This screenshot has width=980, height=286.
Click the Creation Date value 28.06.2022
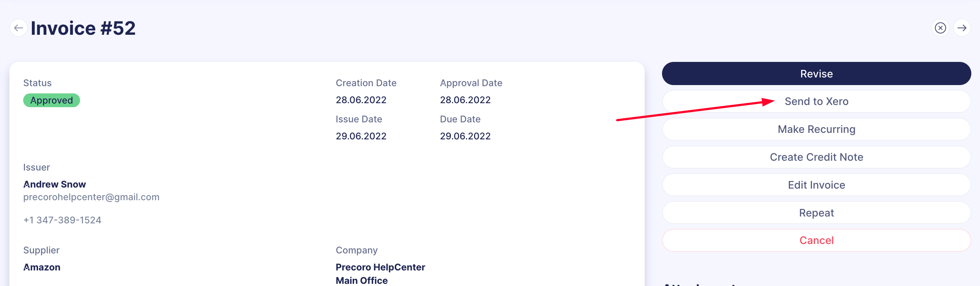361,100
